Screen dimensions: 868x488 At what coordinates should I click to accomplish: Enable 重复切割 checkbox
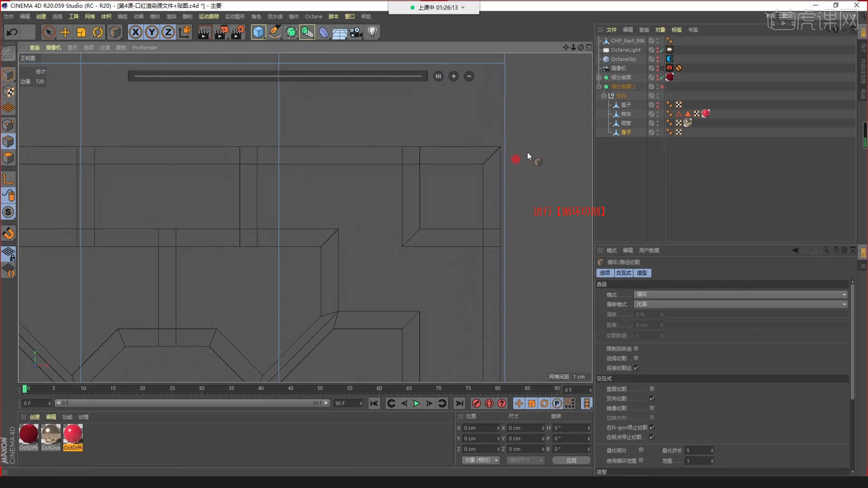pyautogui.click(x=652, y=389)
